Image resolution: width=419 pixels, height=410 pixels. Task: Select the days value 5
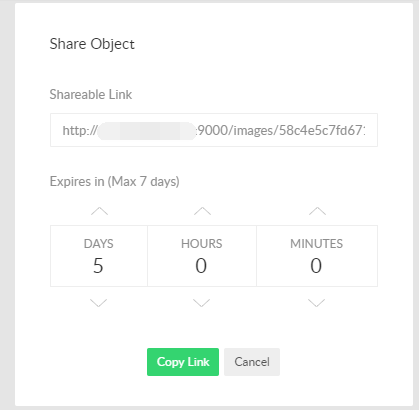pos(98,266)
